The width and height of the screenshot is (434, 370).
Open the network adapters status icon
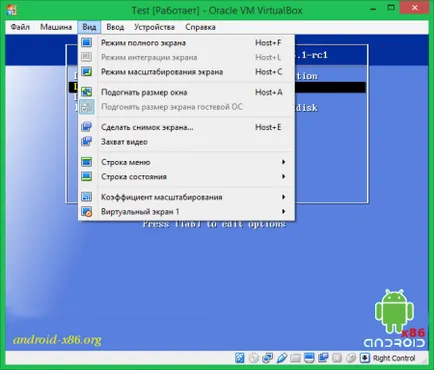(268, 358)
